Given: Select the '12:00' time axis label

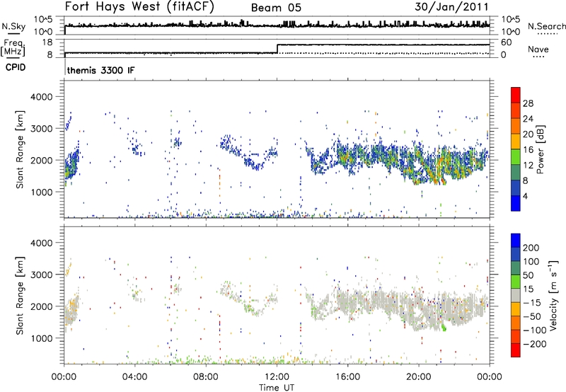Looking at the screenshot, I should coord(277,377).
